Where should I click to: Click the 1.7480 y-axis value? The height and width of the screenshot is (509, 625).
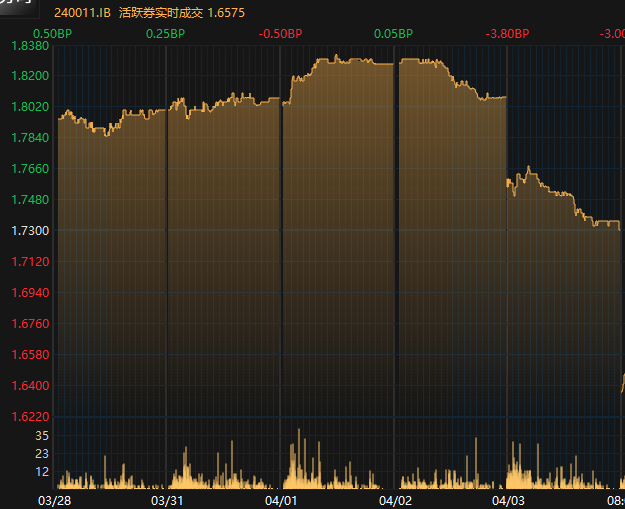[30, 200]
